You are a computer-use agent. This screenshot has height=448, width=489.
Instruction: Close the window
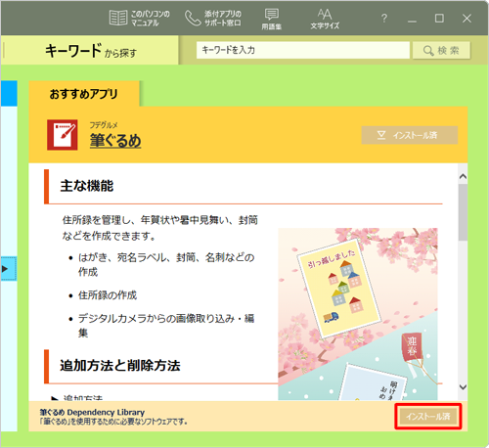tap(467, 19)
